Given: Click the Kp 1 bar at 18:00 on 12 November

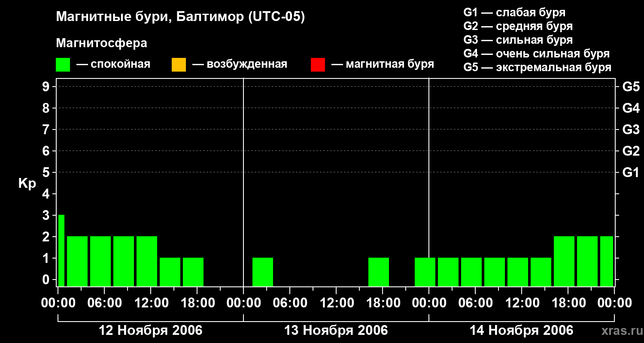Looking at the screenshot, I should (193, 272).
